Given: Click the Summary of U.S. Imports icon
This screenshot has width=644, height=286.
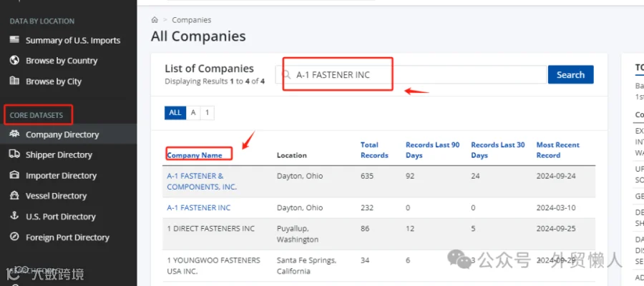Looking at the screenshot, I should (x=14, y=40).
